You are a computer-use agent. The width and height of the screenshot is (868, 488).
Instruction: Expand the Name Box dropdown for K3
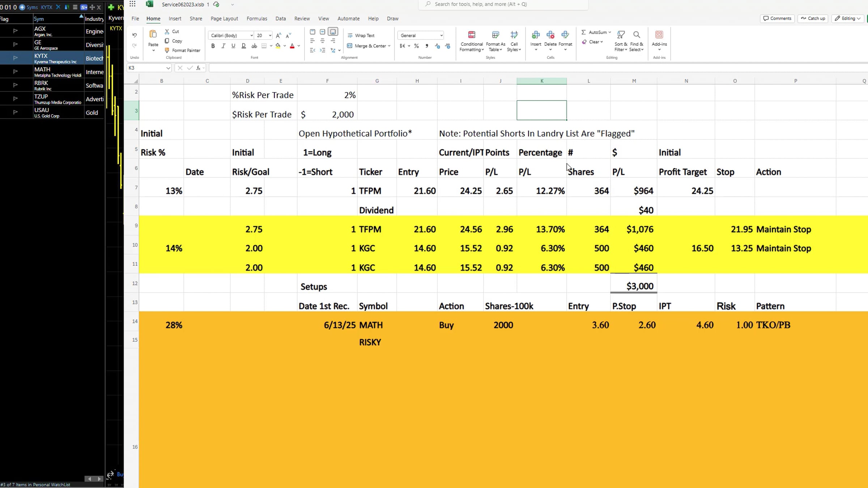pyautogui.click(x=168, y=68)
